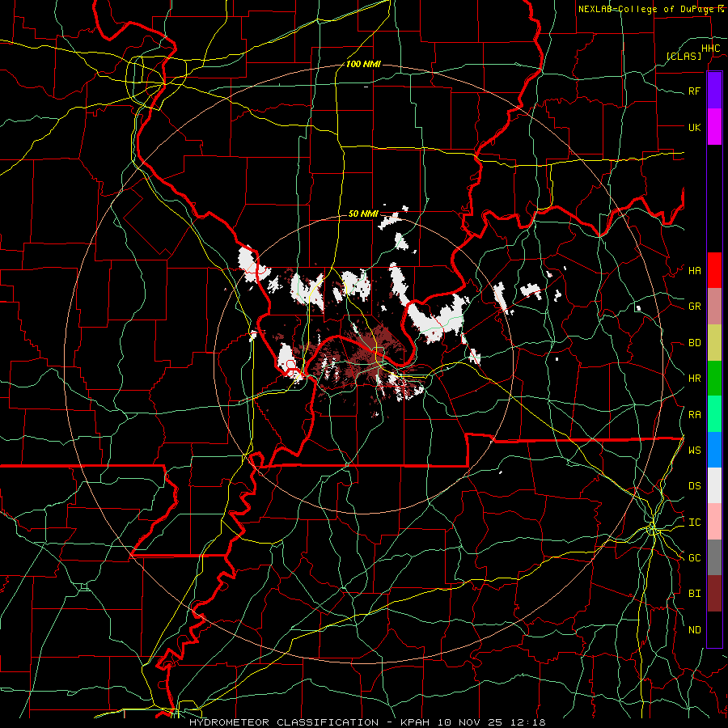
Task: Click the UK legend label
Action: click(695, 127)
